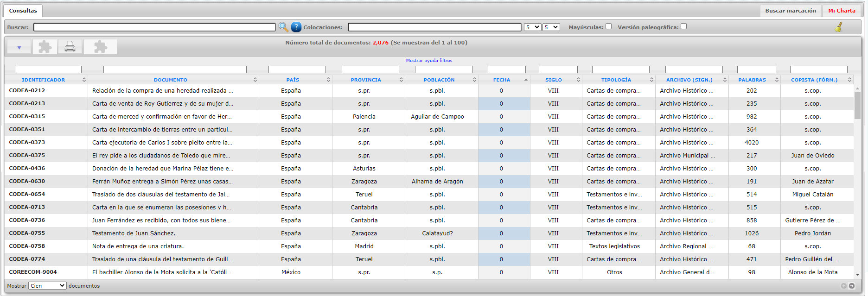Expand the blue triangle toolbar dropdown
This screenshot has height=296, width=868.
coord(19,47)
